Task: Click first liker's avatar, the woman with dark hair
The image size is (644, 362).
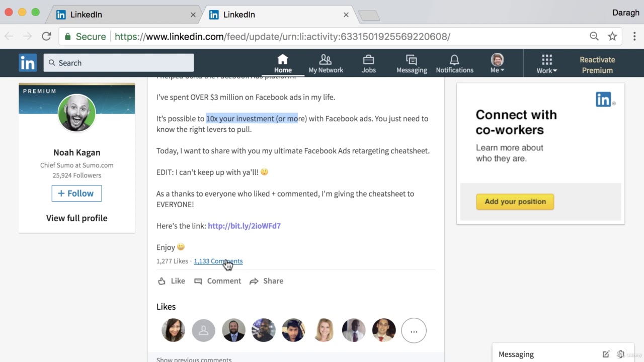Action: 174,330
